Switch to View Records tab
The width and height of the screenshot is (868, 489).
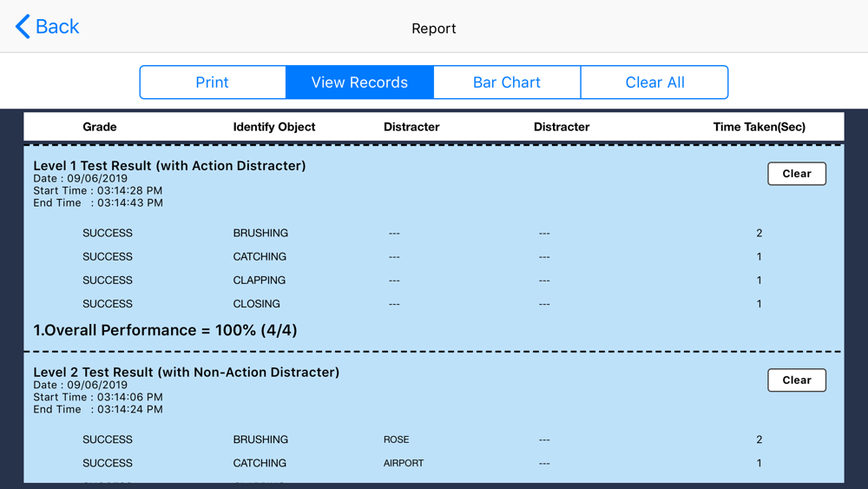point(359,83)
